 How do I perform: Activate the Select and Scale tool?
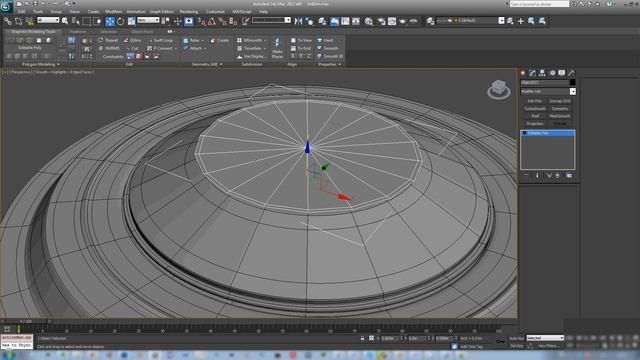131,21
